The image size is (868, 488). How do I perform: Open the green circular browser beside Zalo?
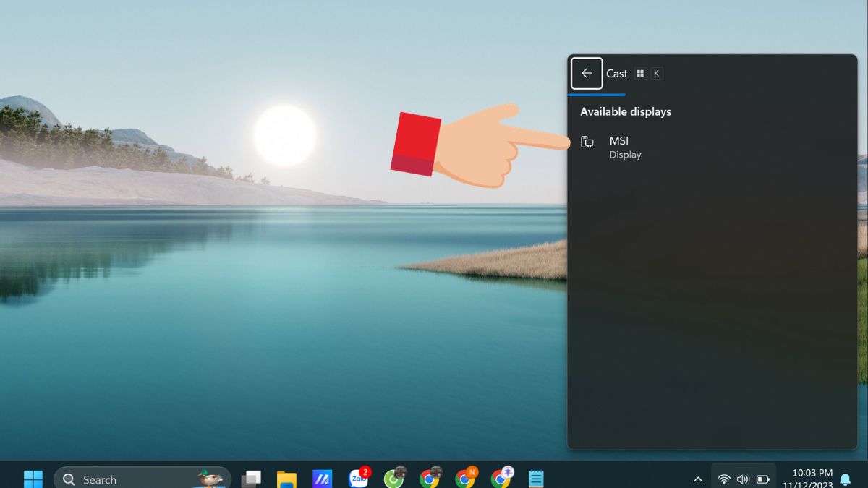click(395, 478)
